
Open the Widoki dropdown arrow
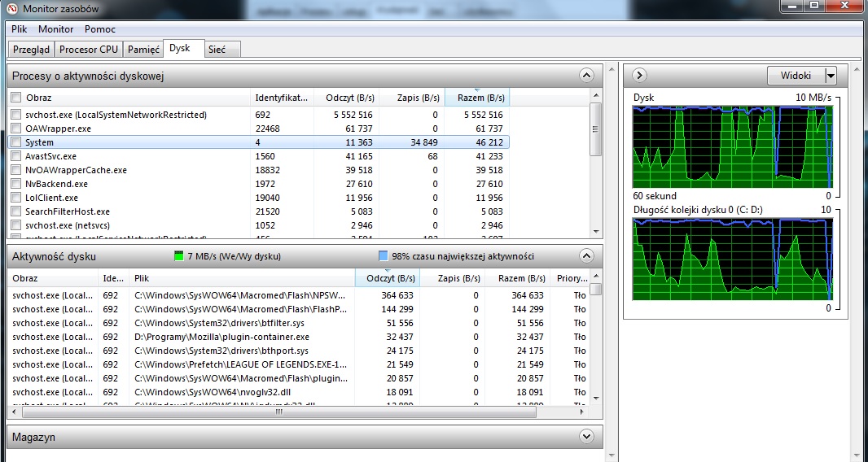pos(830,76)
